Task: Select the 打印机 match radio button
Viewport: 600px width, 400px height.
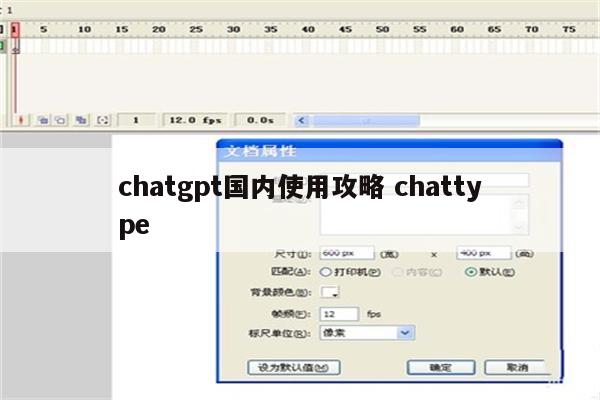Action: click(325, 272)
